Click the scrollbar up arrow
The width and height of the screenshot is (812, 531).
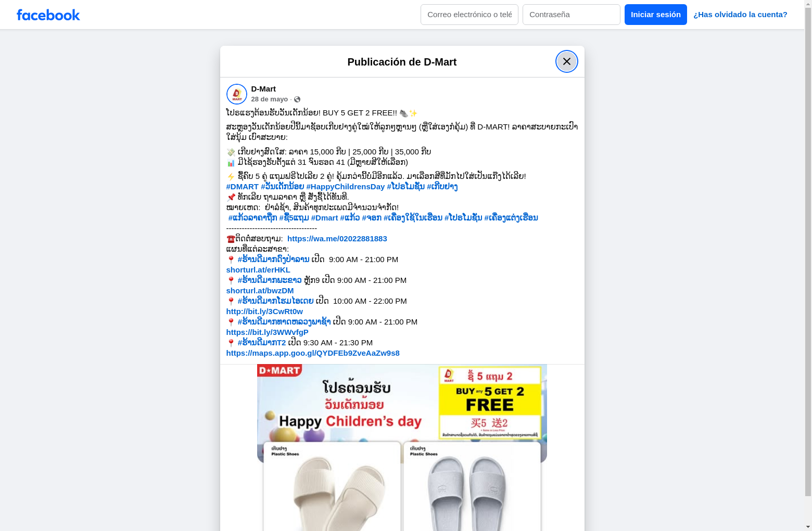pos(808,4)
